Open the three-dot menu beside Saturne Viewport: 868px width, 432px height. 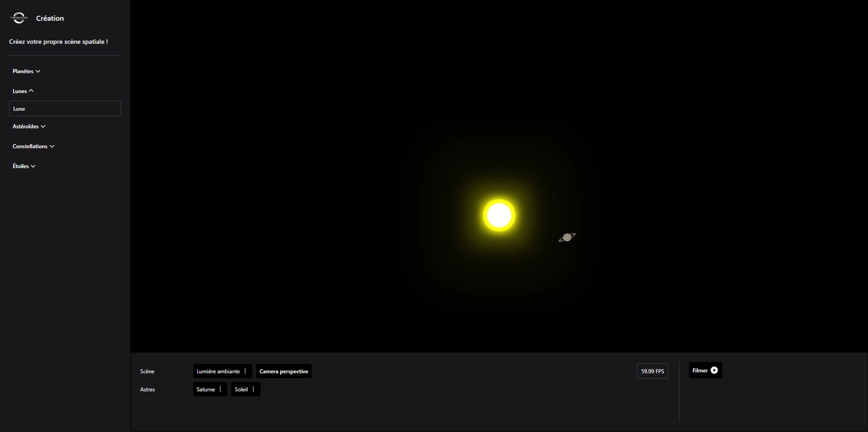[x=220, y=389]
